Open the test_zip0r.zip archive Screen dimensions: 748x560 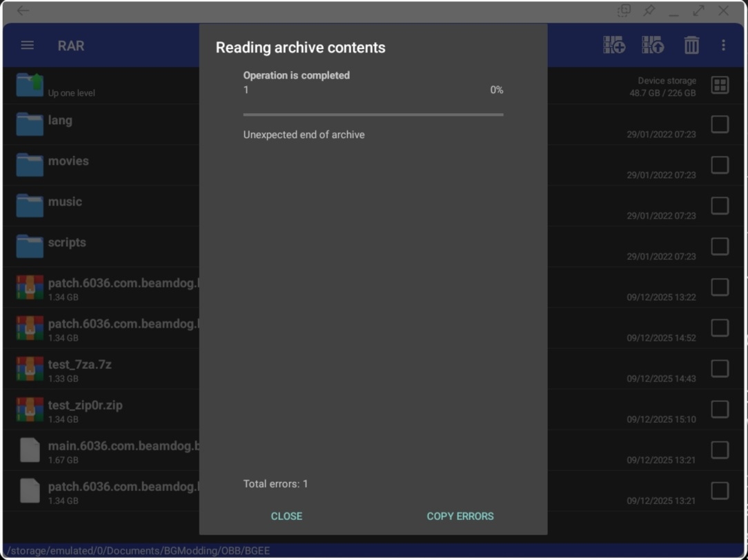pos(85,406)
